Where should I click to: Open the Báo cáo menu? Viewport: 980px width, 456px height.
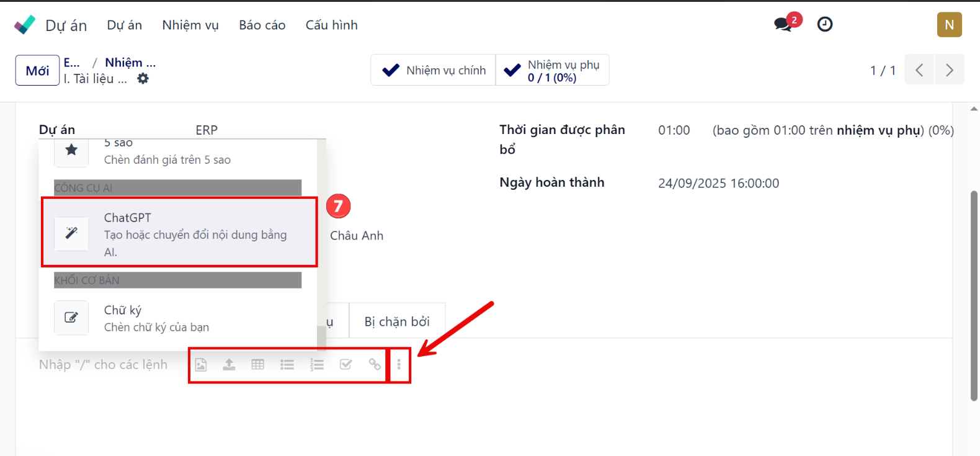pos(262,25)
